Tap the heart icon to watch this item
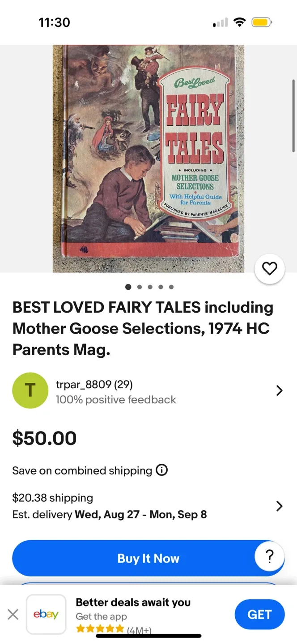The image size is (297, 644). click(270, 268)
